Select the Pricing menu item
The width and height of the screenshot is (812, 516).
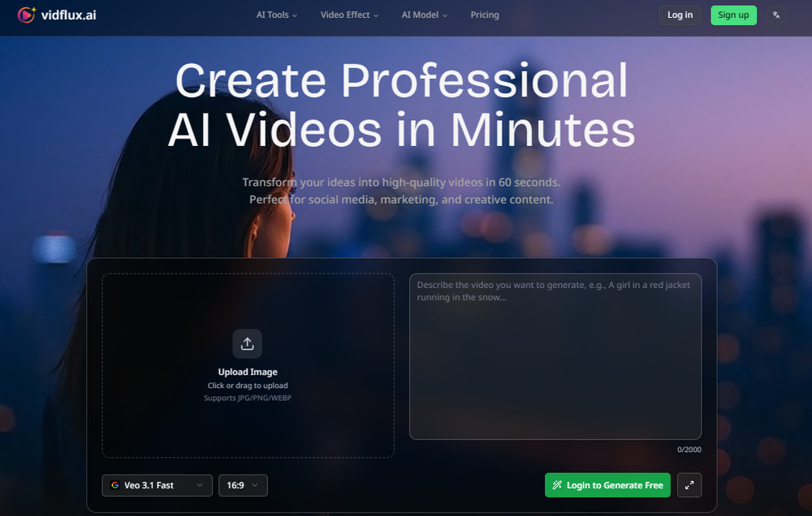pos(485,15)
